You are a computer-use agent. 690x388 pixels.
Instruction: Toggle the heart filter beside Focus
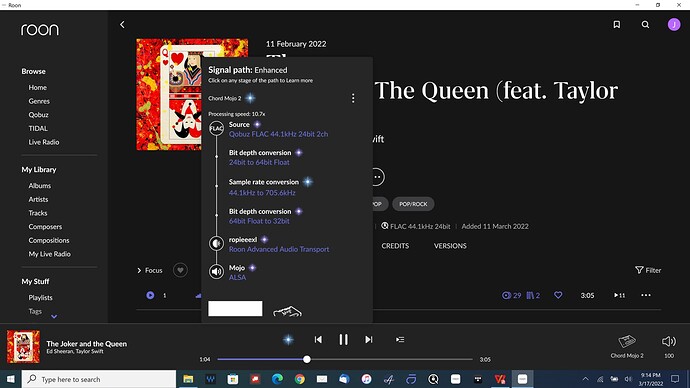(x=180, y=270)
